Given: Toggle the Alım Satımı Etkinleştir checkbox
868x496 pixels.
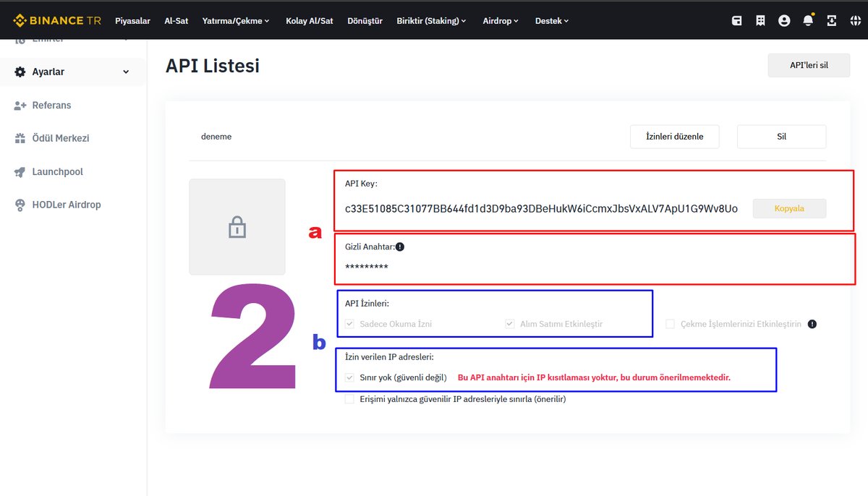Looking at the screenshot, I should tap(510, 324).
